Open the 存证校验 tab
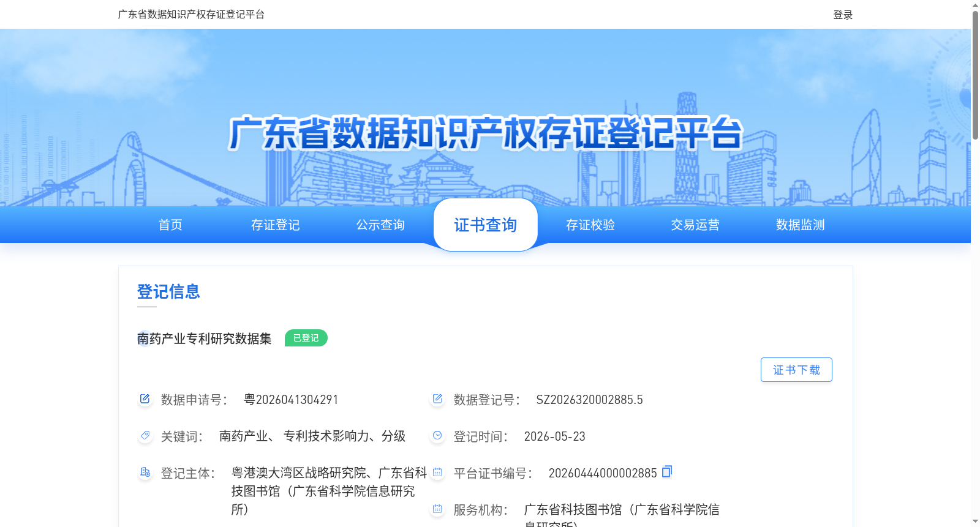Viewport: 980px width, 527px height. tap(590, 225)
